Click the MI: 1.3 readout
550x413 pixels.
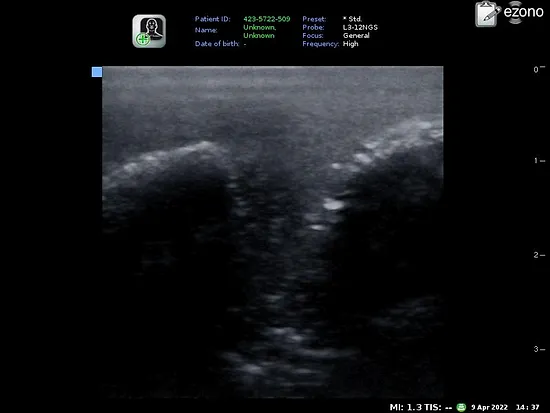pos(405,407)
